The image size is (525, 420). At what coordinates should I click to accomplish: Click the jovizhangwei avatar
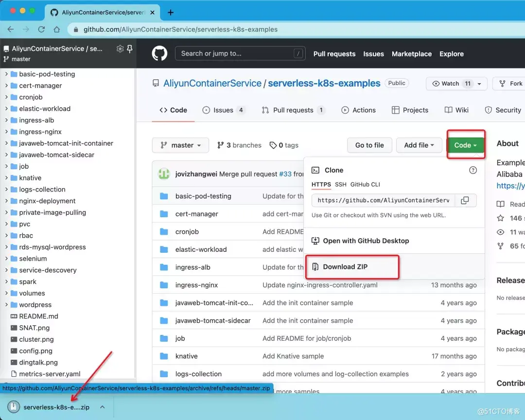(164, 174)
